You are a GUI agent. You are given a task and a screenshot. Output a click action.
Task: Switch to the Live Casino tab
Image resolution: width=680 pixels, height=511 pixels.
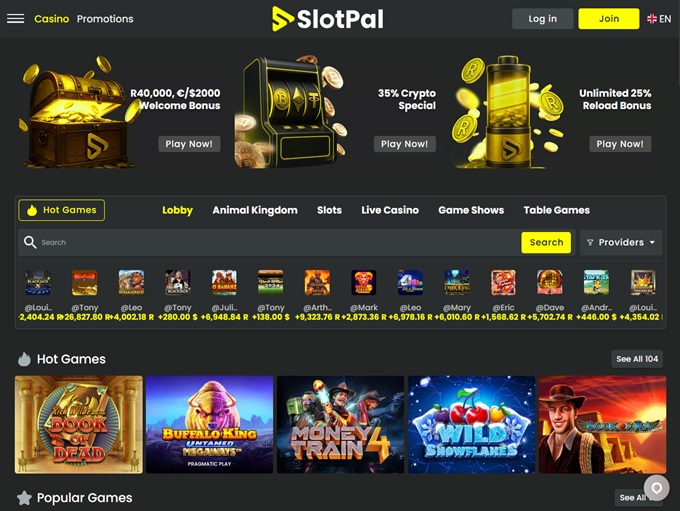tap(390, 210)
